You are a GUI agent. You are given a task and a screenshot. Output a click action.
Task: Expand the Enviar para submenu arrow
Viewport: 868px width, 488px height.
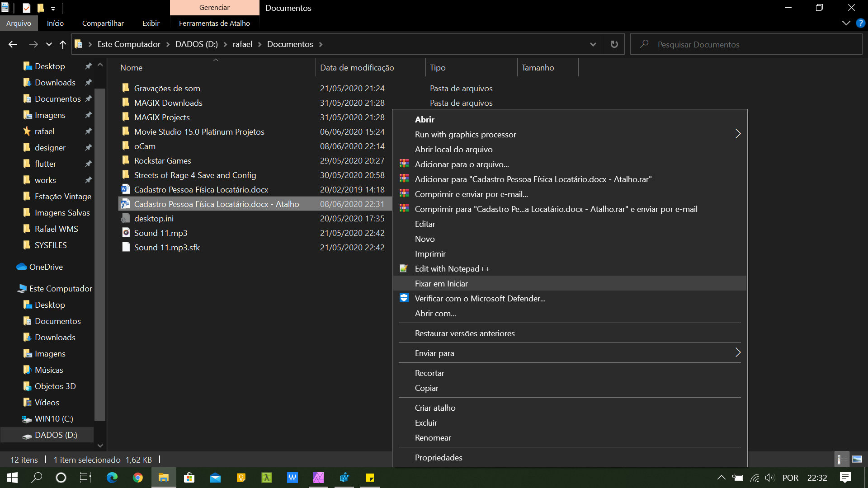pos(738,353)
